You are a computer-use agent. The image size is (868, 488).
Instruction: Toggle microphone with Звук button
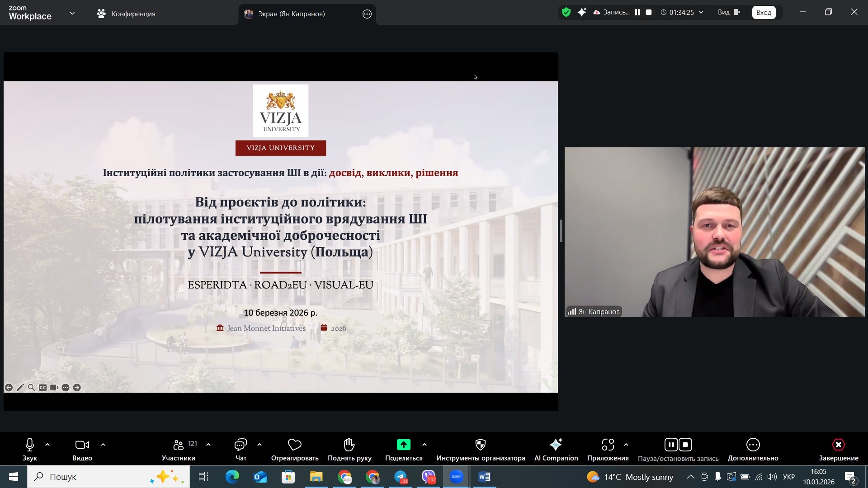pyautogui.click(x=30, y=445)
